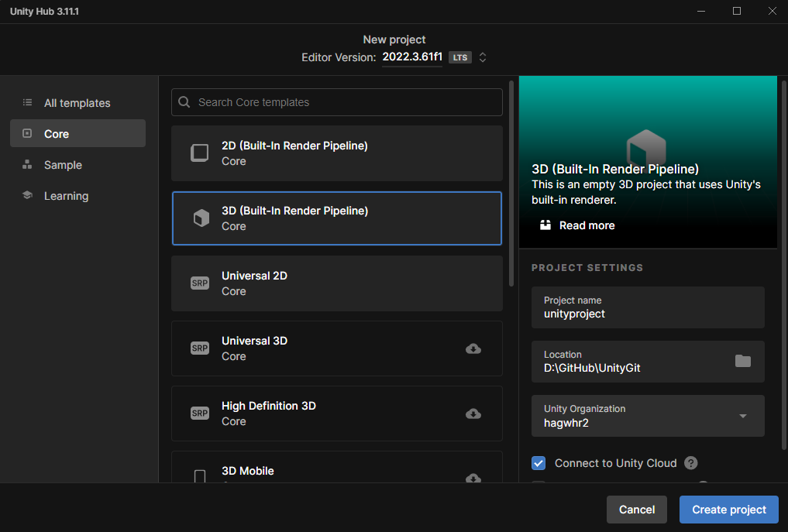
Task: Uncheck Connect to Unity Cloud
Action: pos(539,462)
